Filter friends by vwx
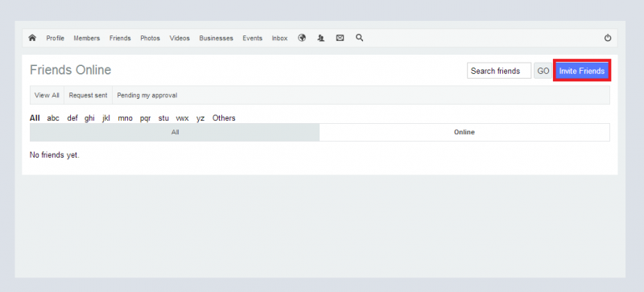 click(x=182, y=118)
